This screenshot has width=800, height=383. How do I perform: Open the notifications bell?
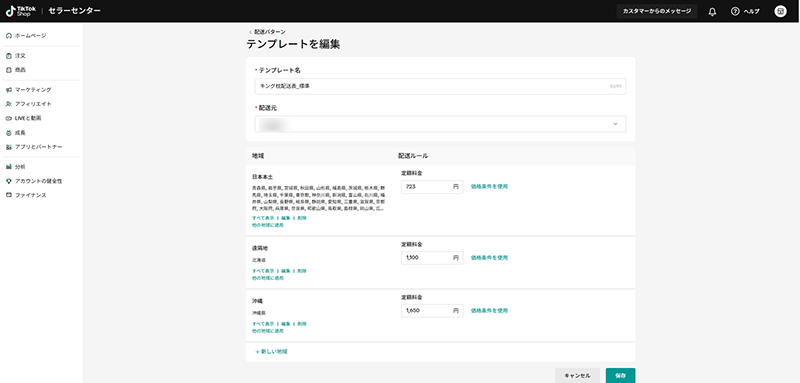point(712,11)
